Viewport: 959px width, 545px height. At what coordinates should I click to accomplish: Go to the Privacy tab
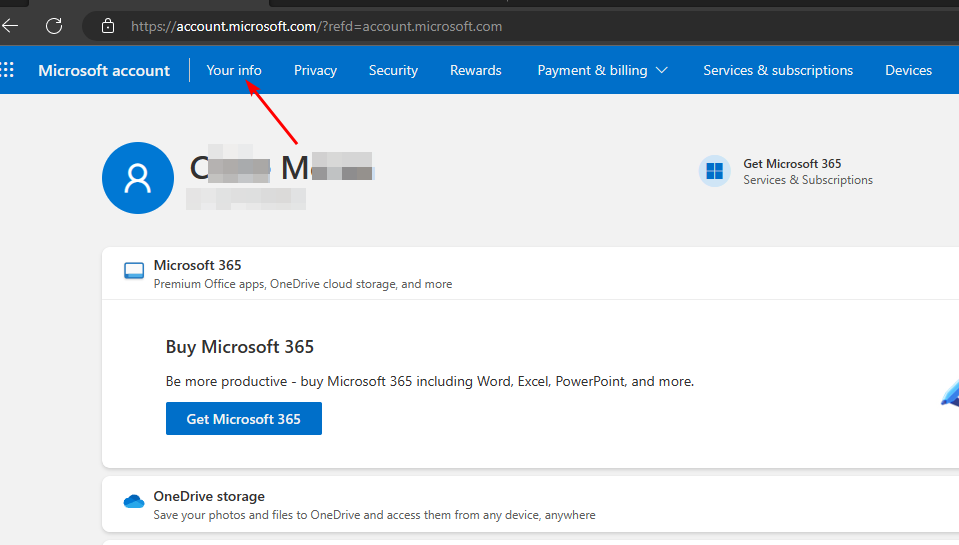pos(315,70)
